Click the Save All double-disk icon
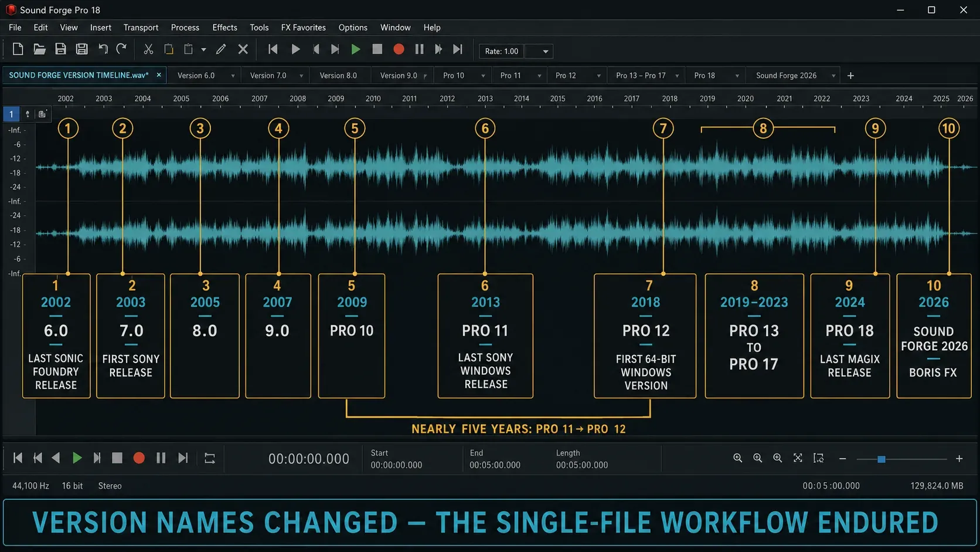The height and width of the screenshot is (552, 980). [82, 49]
